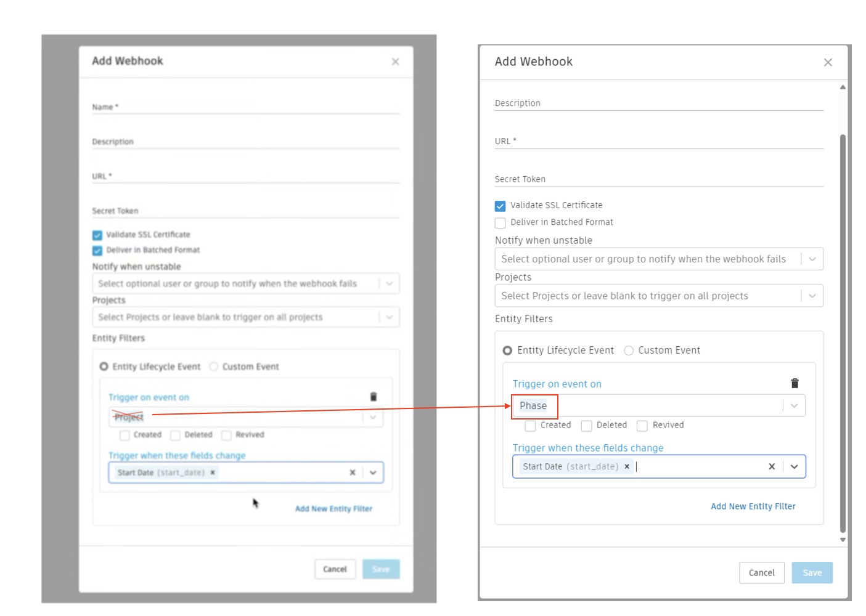Close the left Add Webhook dialog with X
Screen dimensions: 866x616
[395, 62]
